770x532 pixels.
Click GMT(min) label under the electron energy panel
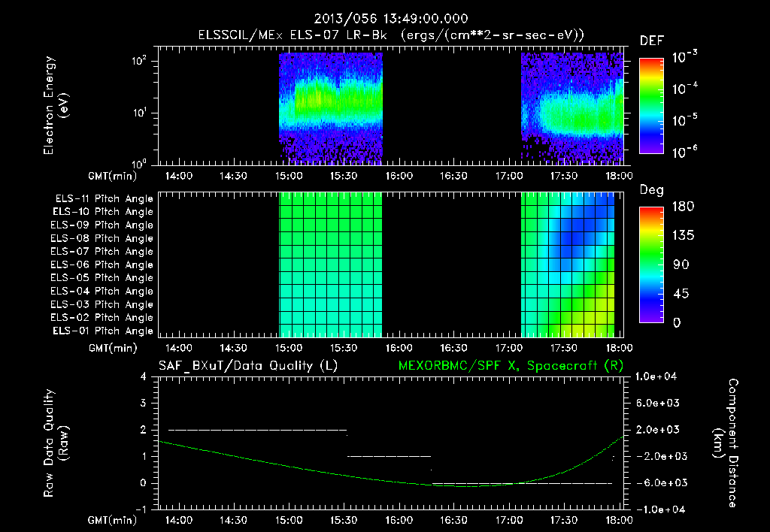click(x=113, y=176)
